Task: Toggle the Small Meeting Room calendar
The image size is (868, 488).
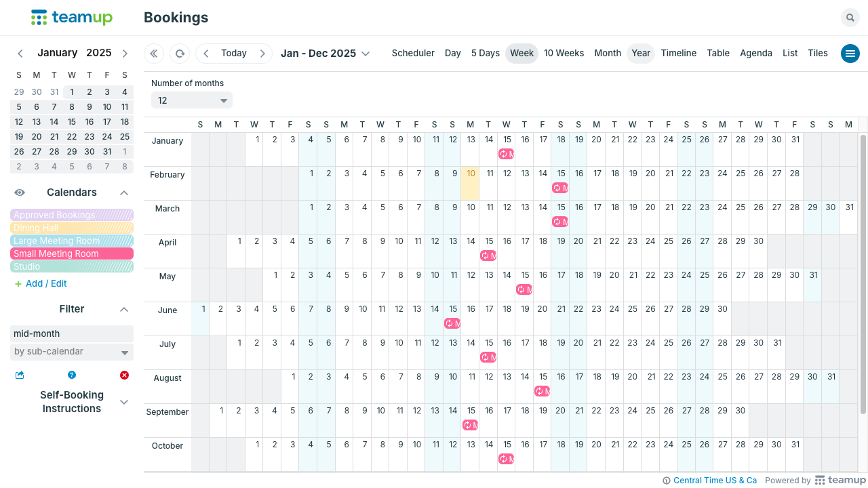Action: (72, 253)
